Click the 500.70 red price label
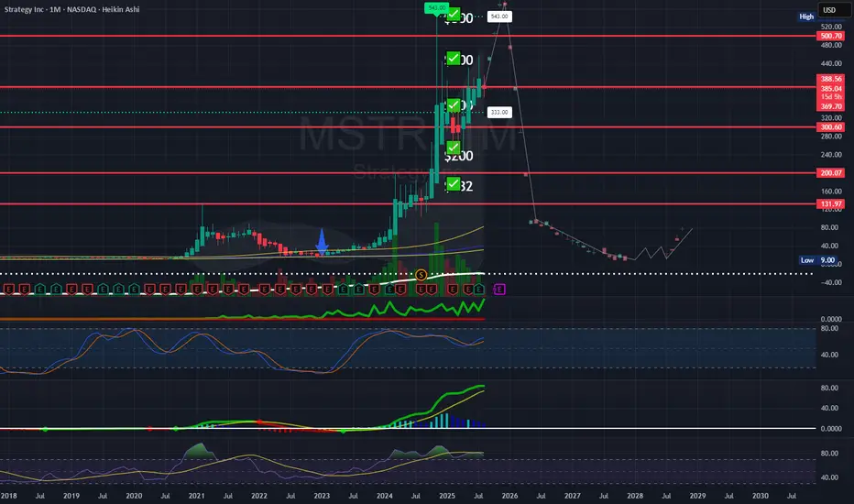 point(831,36)
